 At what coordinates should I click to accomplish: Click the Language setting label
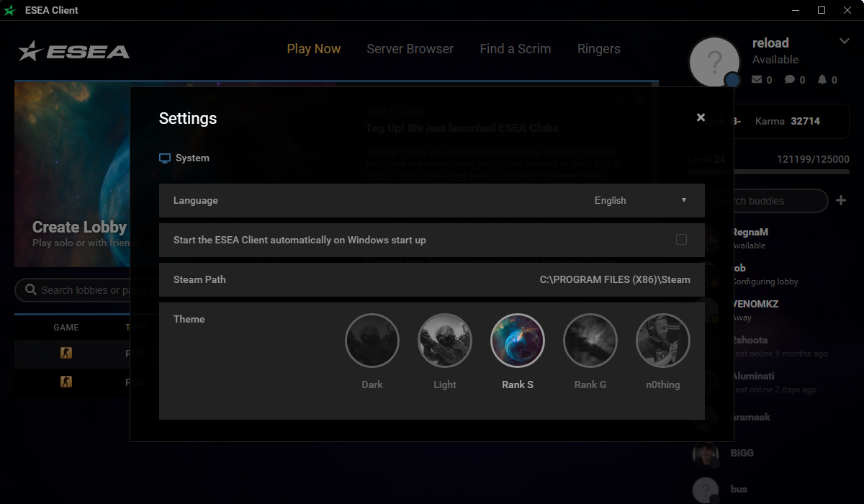[196, 200]
